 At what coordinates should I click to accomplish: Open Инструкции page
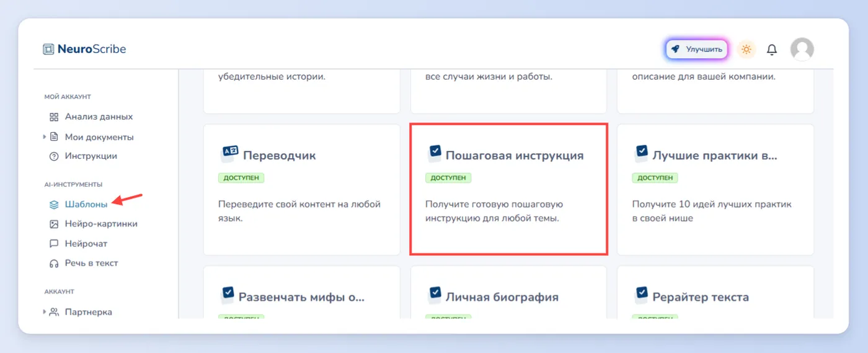[x=91, y=156]
